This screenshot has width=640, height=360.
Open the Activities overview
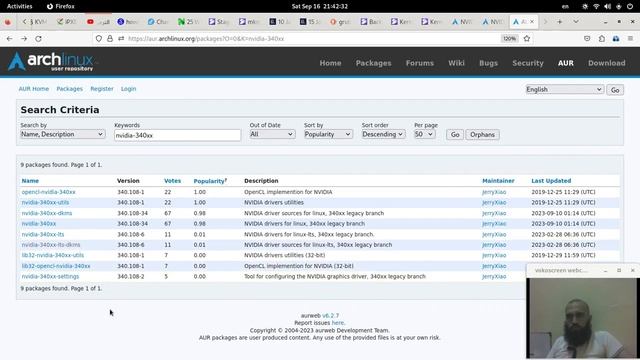pyautogui.click(x=20, y=6)
